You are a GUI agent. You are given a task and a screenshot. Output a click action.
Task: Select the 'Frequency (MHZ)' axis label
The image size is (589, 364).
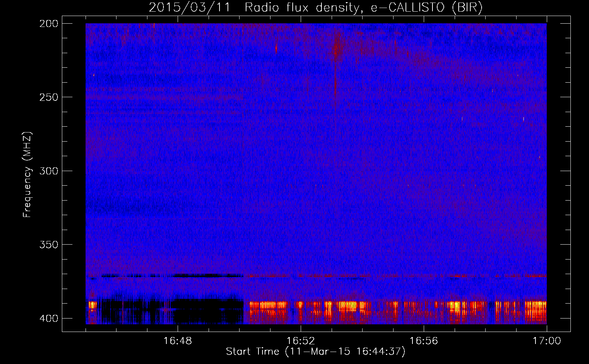27,174
